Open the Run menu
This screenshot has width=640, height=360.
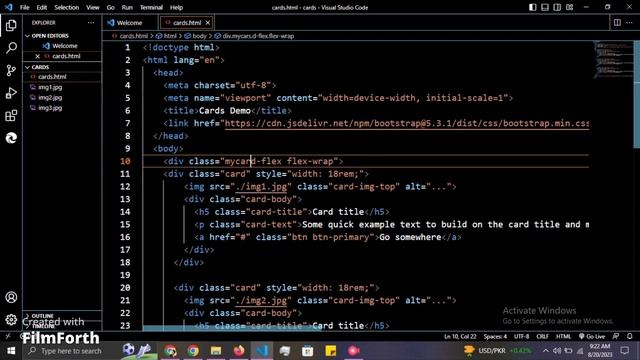(127, 7)
